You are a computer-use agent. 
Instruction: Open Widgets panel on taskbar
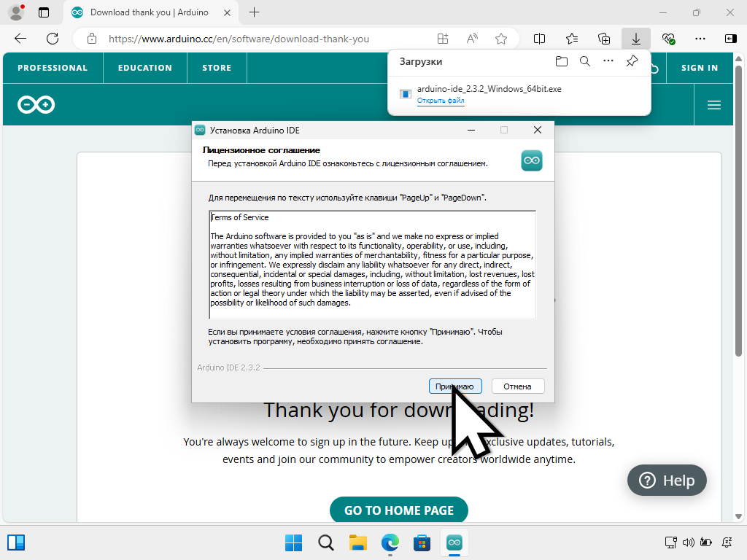point(16,542)
